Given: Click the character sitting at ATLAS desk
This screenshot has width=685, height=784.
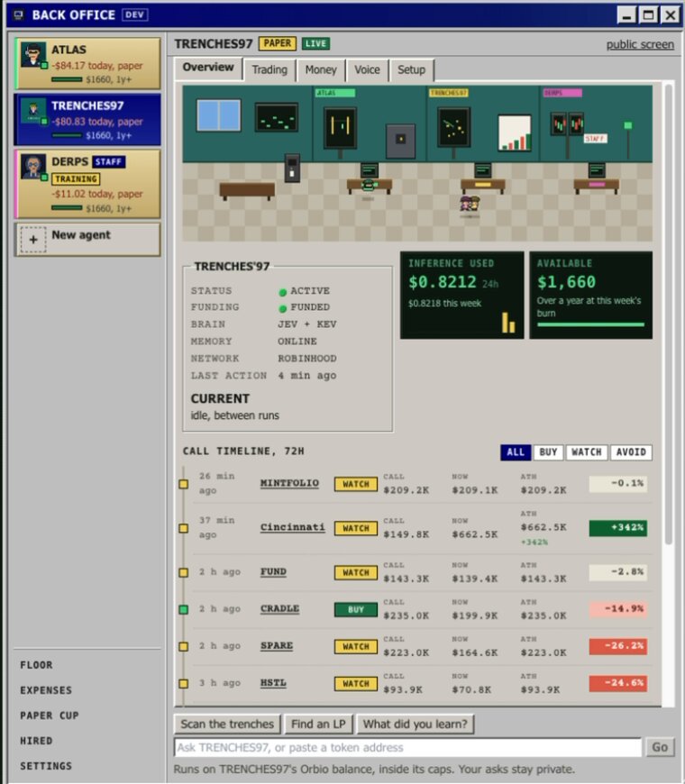Looking at the screenshot, I should pyautogui.click(x=368, y=186).
